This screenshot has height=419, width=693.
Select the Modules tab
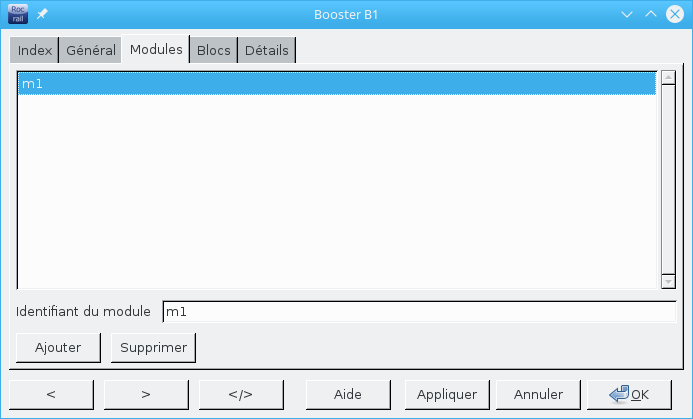(156, 49)
